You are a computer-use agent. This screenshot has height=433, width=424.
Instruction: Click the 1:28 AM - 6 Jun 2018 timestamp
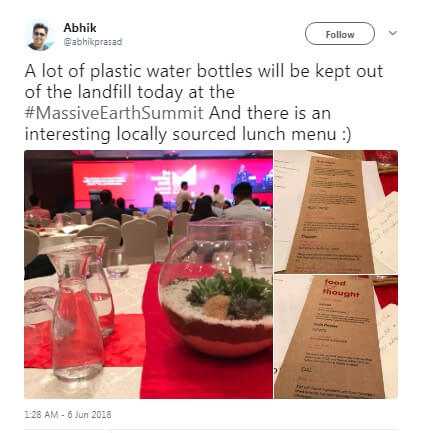[68, 415]
